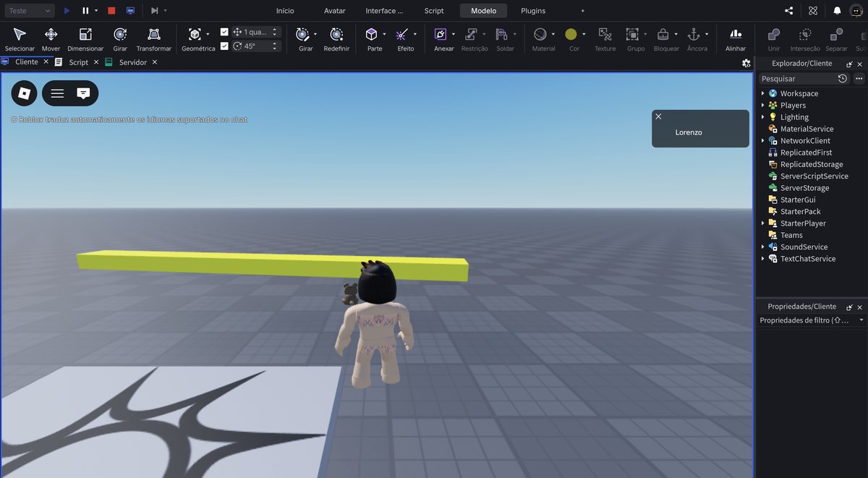Close the Lorenzo player panel
This screenshot has height=478, width=868.
pos(658,116)
